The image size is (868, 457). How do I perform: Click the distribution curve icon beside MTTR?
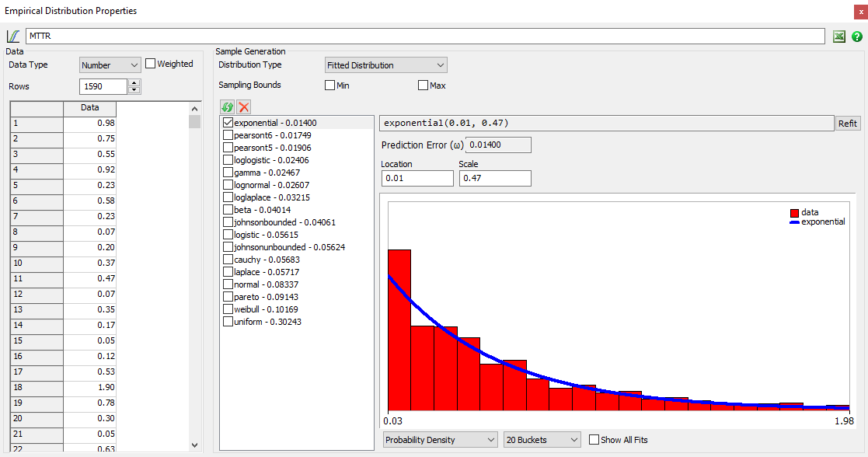point(13,37)
